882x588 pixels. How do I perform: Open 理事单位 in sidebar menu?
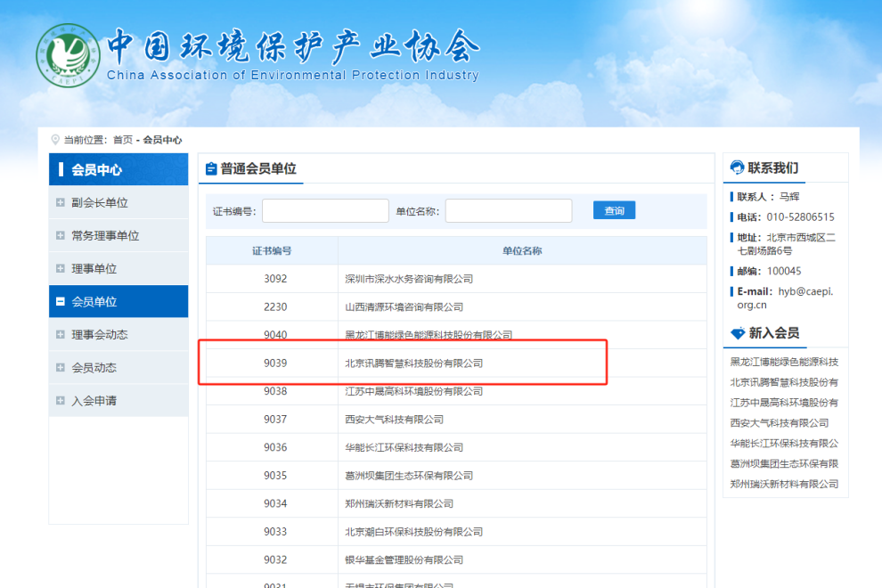pyautogui.click(x=118, y=268)
